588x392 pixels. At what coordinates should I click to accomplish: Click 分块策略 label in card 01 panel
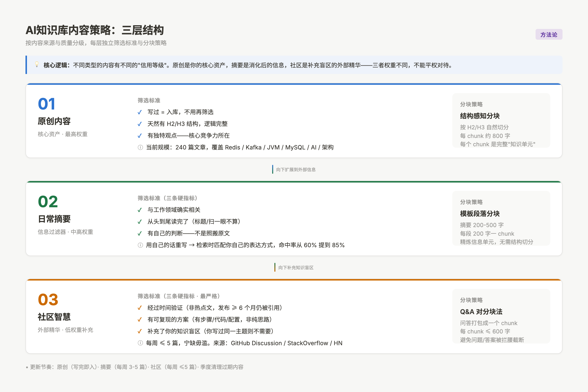(471, 104)
